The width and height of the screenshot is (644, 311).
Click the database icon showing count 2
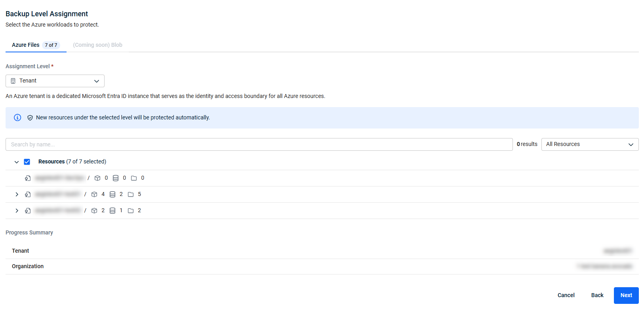click(112, 194)
